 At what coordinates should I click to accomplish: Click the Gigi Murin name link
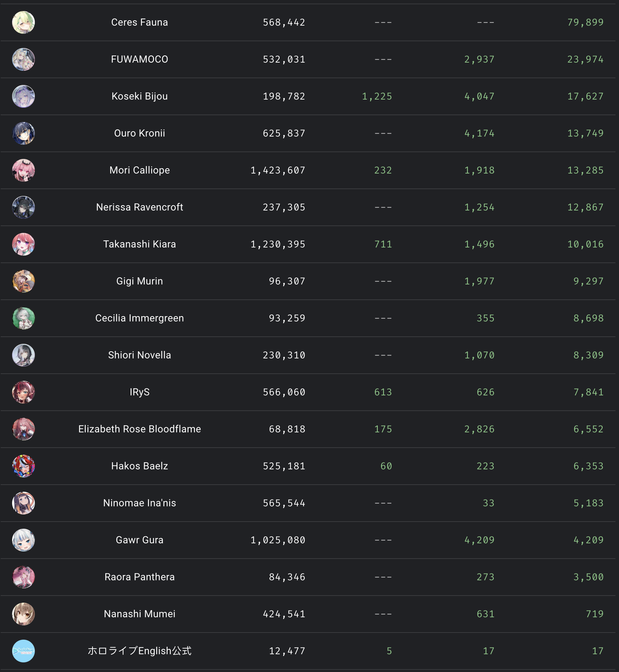[x=139, y=281]
